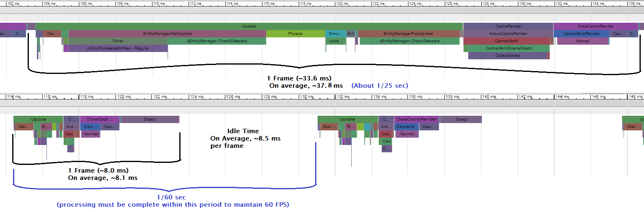
Task: Click the wide green Update bar in the top timeline
Action: click(249, 26)
